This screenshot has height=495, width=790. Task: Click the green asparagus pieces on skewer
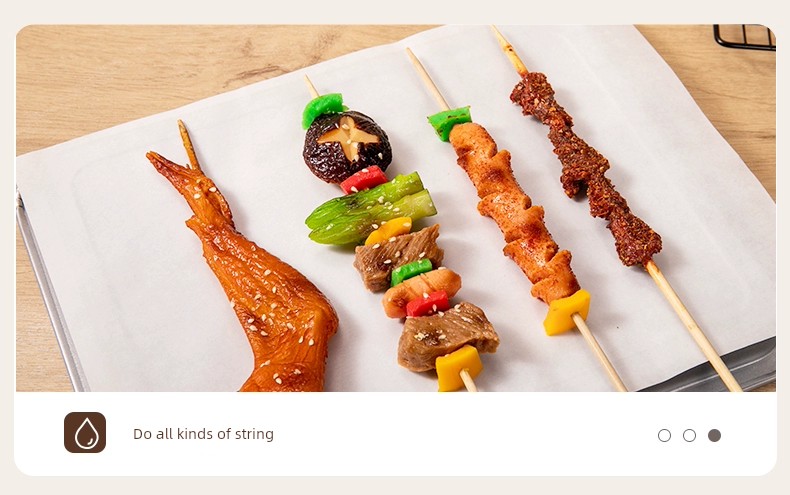[370, 209]
